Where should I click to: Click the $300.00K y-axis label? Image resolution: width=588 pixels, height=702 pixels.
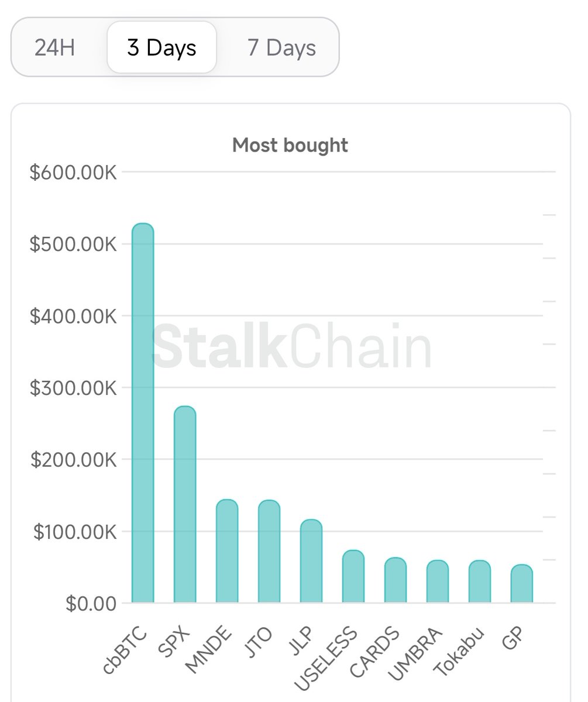pos(73,388)
